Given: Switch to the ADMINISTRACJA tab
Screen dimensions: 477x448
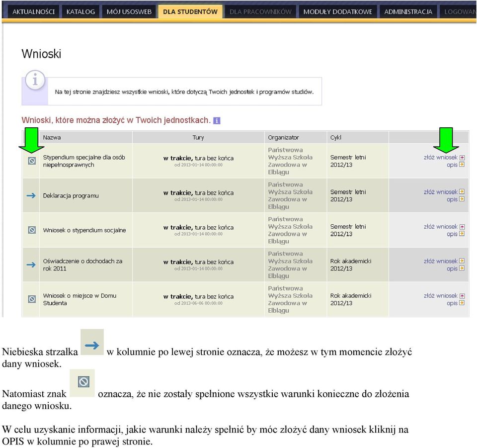Looking at the screenshot, I should 408,11.
